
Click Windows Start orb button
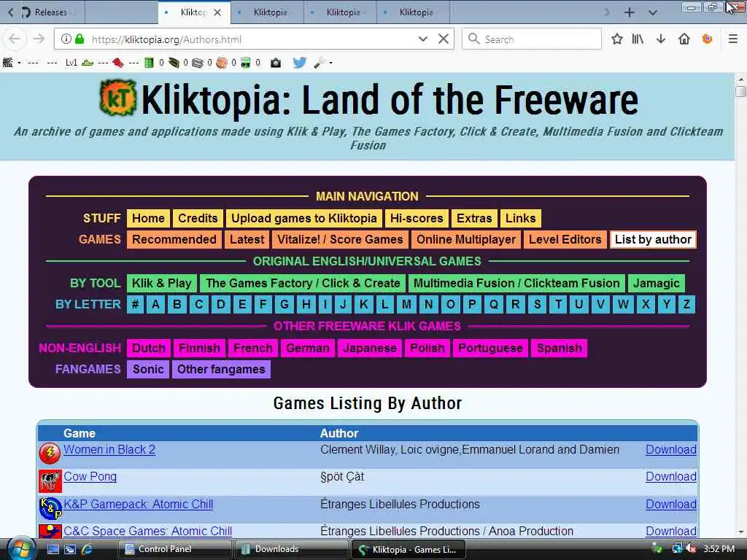(x=20, y=549)
